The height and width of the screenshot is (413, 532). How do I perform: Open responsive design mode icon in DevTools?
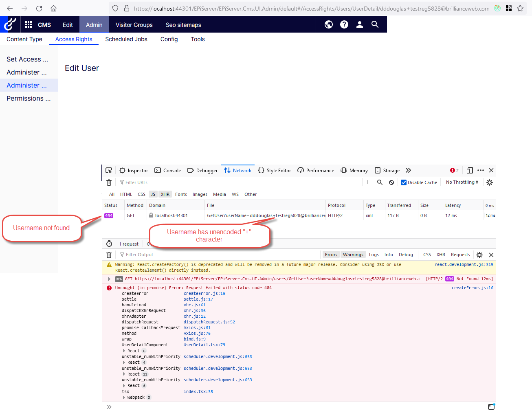coord(470,171)
